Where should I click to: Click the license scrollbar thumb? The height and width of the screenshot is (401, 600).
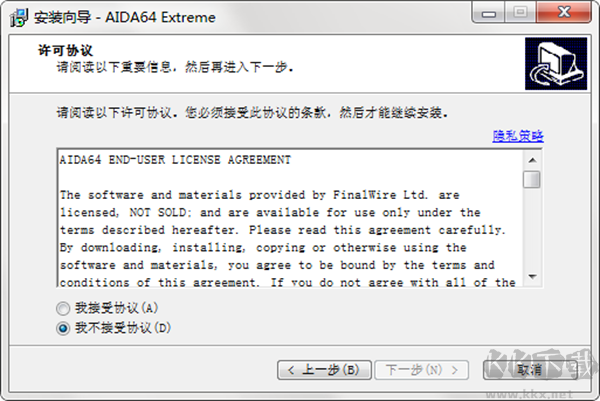click(532, 180)
